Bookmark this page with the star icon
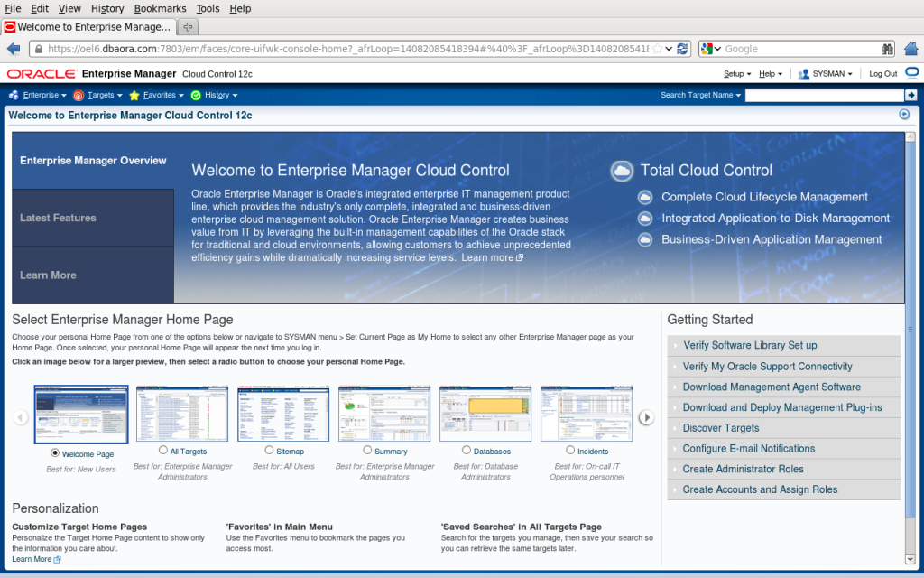The height and width of the screenshot is (578, 924). (657, 49)
